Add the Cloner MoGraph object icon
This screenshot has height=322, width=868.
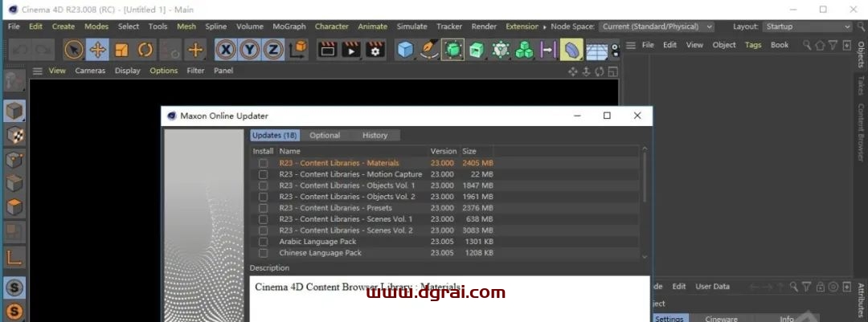tap(501, 50)
